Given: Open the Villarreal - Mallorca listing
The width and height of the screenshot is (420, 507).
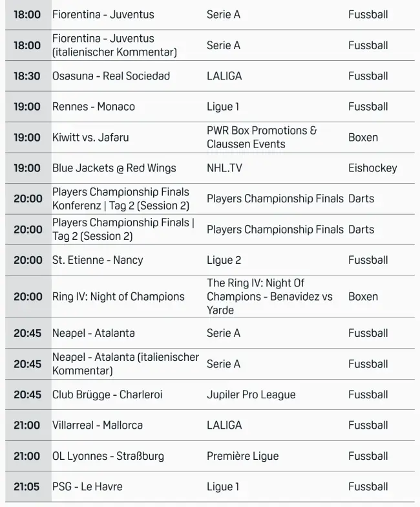Looking at the screenshot, I should (98, 425).
